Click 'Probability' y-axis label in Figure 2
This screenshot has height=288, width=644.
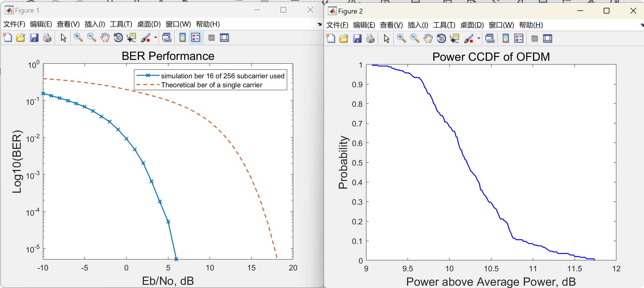pos(343,162)
